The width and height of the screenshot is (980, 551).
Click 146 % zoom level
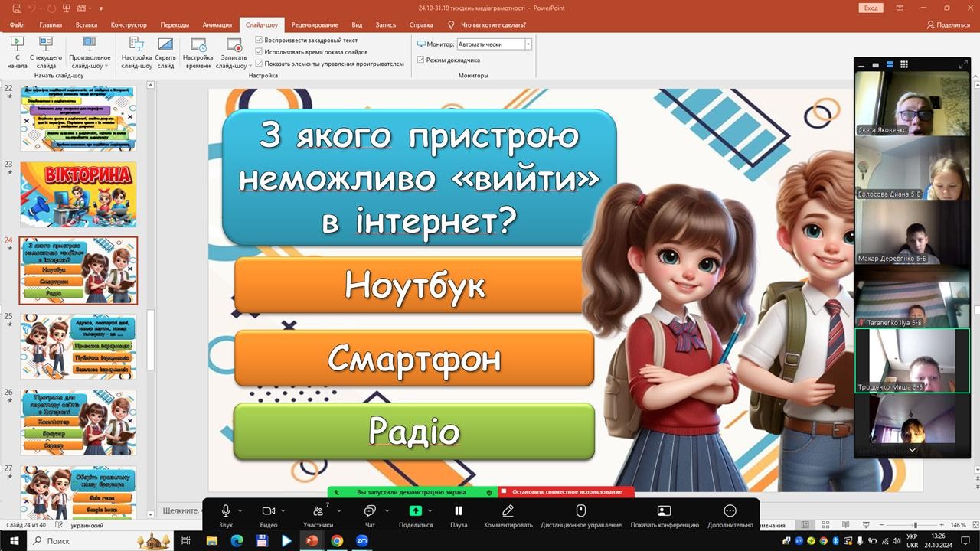(959, 525)
